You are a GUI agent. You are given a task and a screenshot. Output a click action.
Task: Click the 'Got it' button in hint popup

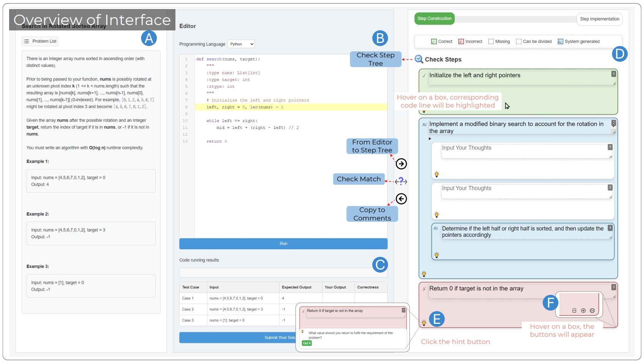tap(307, 343)
